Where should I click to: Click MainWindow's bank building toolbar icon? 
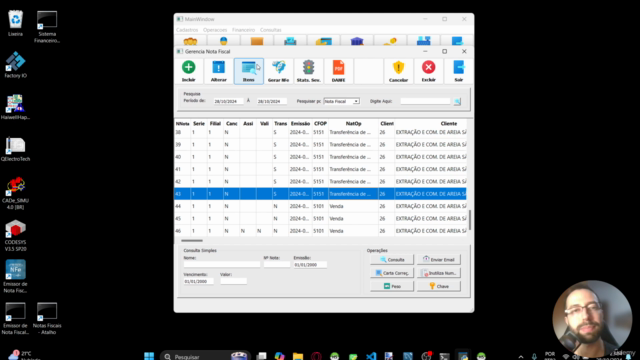pyautogui.click(x=357, y=41)
